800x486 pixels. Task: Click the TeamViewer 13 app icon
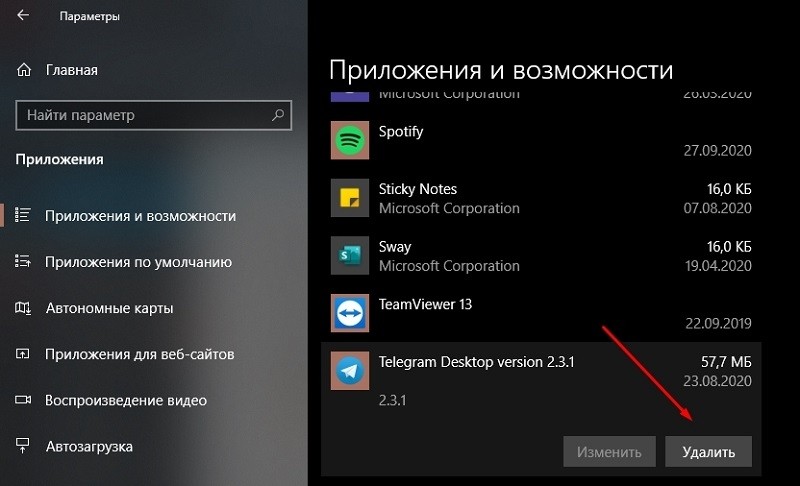click(x=349, y=313)
